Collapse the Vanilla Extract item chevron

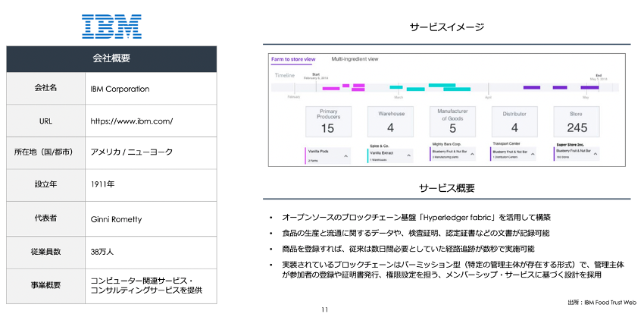[x=408, y=155]
